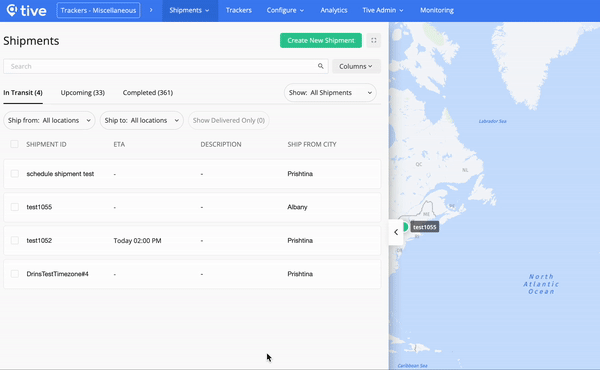
Task: Open the Shipments nav dropdown
Action: (x=190, y=10)
